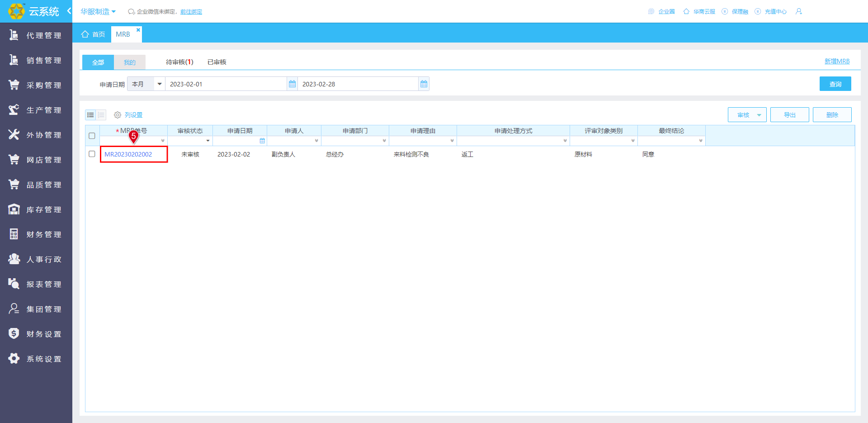Switch to the 待审核(1) tab
The width and height of the screenshot is (868, 423).
[179, 62]
